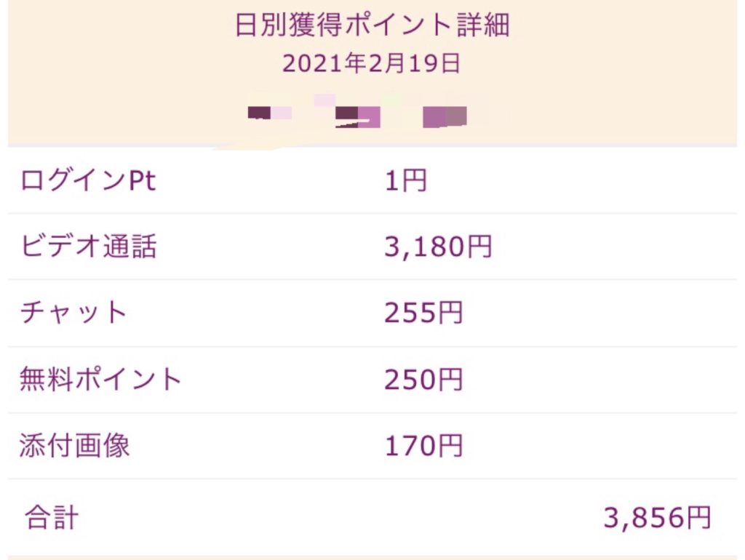Open the 無料ポイント row label

100,380
